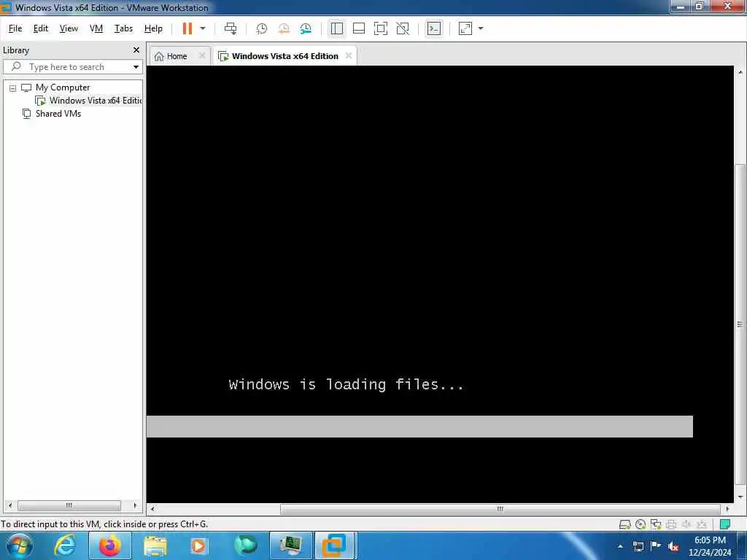Click the taskbar clock showing 6:05 PM
This screenshot has height=560, width=747.
[x=709, y=545]
